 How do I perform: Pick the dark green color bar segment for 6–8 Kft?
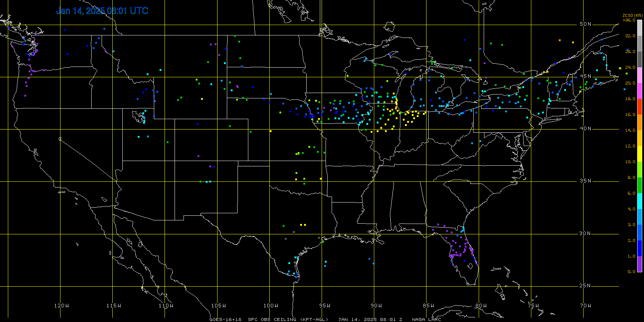click(640, 185)
